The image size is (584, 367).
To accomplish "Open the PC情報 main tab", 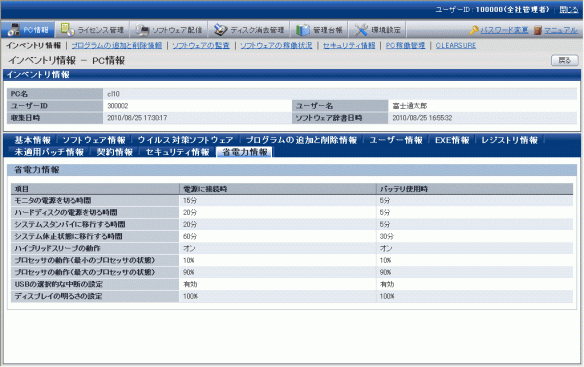I will pyautogui.click(x=28, y=29).
